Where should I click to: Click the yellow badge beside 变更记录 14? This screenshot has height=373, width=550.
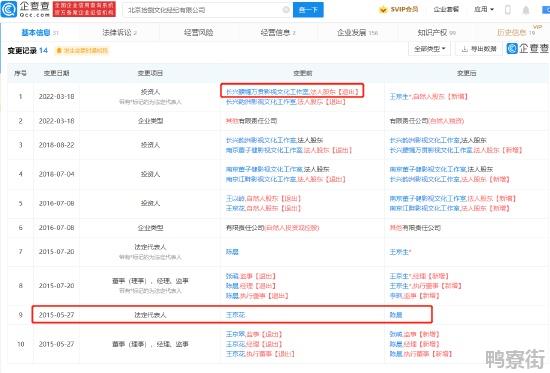(x=82, y=51)
